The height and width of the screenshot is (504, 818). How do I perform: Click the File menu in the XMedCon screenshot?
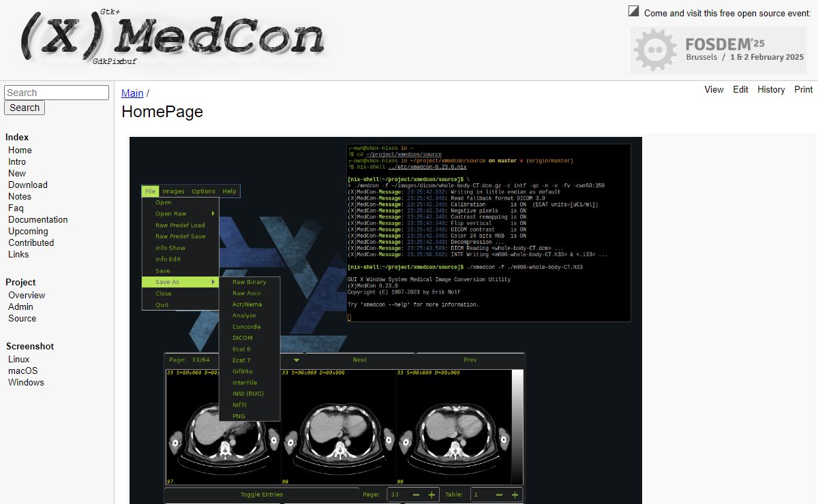click(x=150, y=191)
